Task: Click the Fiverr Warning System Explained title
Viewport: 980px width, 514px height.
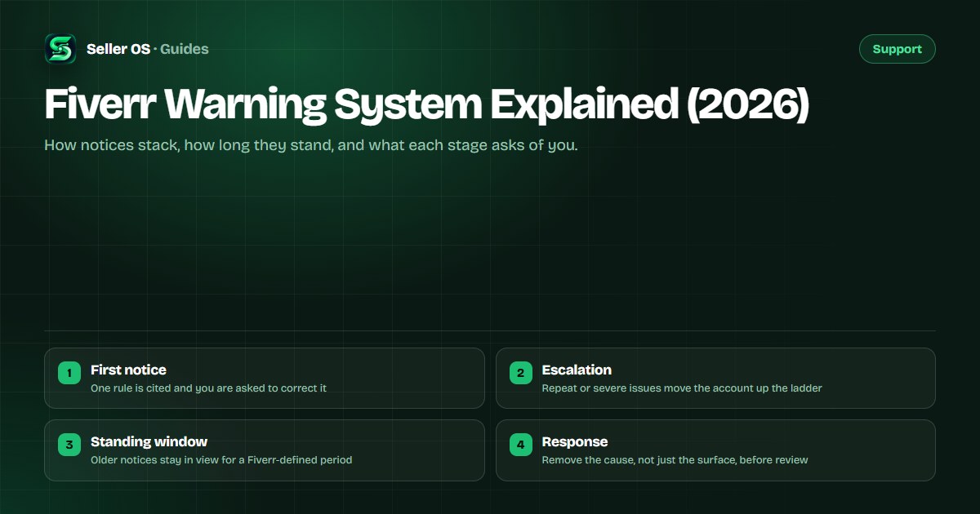Action: click(426, 104)
